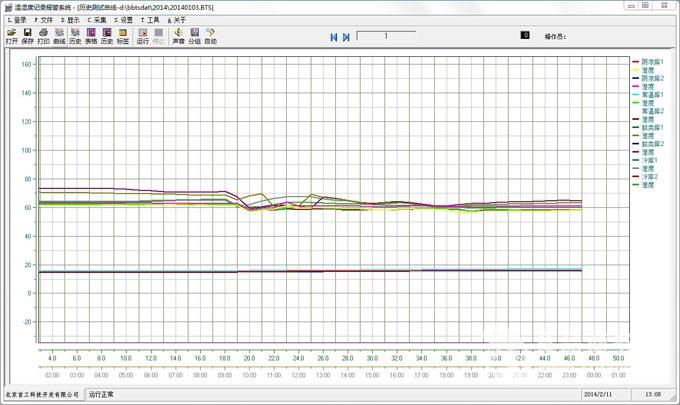The height and width of the screenshot is (405, 680).
Task: Click the 运行正常 status bar text
Action: (x=101, y=395)
